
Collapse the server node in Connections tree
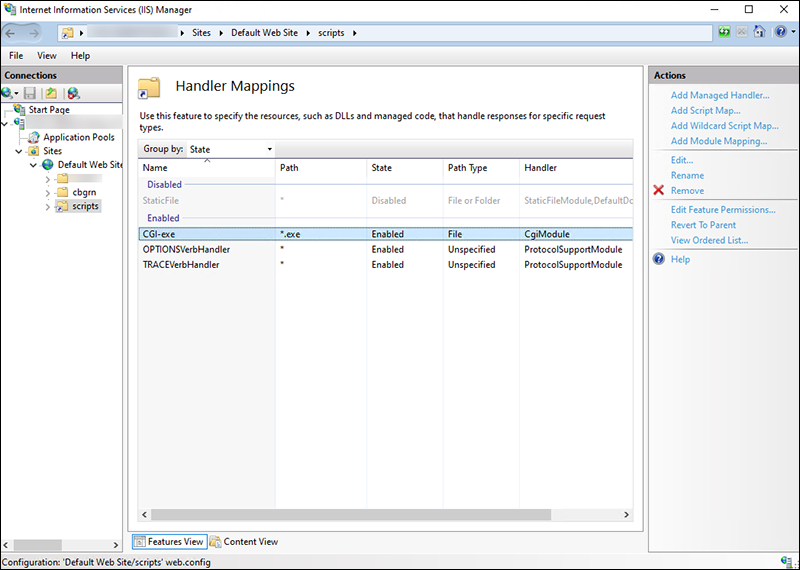[5, 123]
